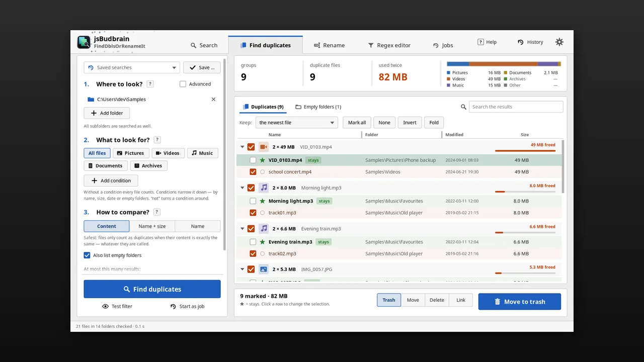Uncheck the track02.mp3 row checkbox
This screenshot has height=362, width=644.
[x=253, y=254]
